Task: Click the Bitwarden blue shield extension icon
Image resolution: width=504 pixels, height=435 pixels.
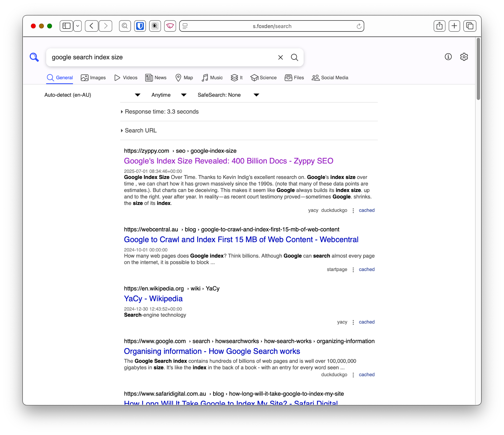Action: coord(140,26)
